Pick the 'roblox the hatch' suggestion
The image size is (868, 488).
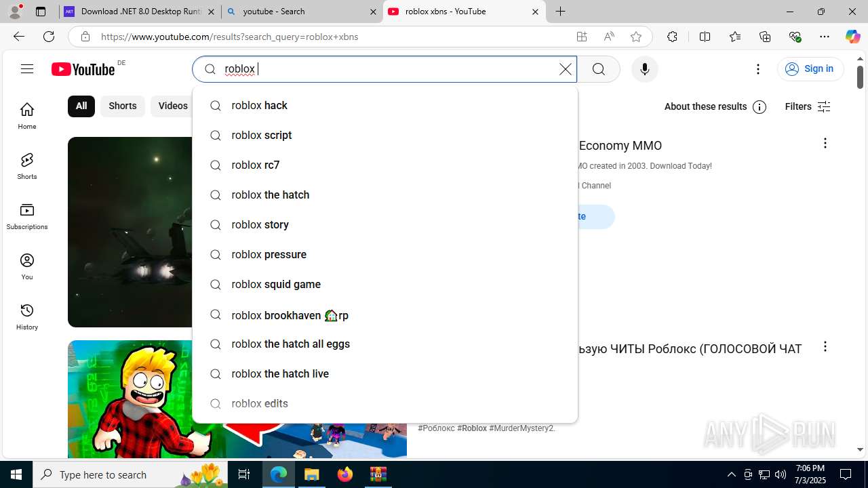(x=385, y=195)
